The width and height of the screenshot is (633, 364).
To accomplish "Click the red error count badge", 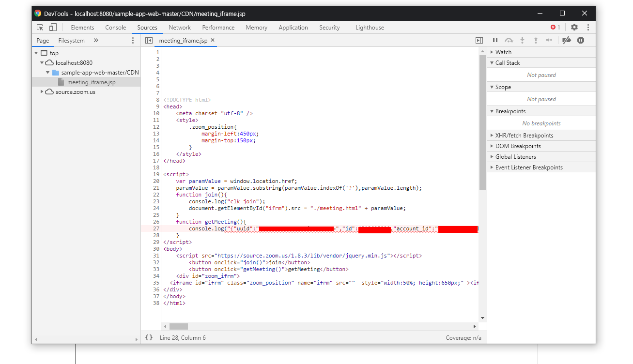I will (x=556, y=28).
